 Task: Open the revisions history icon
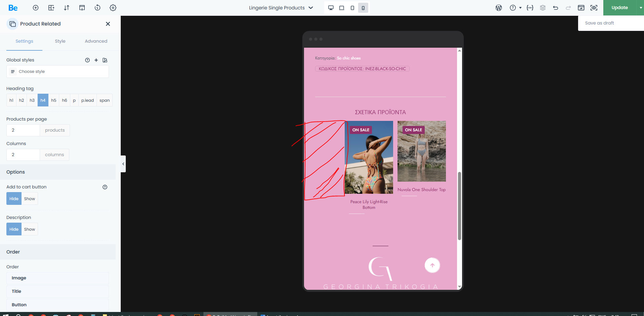pyautogui.click(x=98, y=8)
